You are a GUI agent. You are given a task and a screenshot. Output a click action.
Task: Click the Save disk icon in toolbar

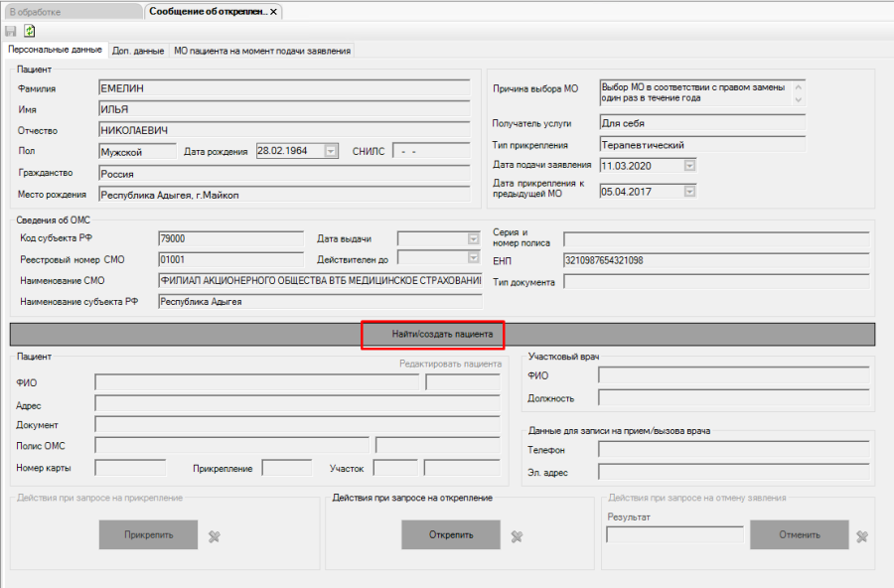tap(11, 31)
